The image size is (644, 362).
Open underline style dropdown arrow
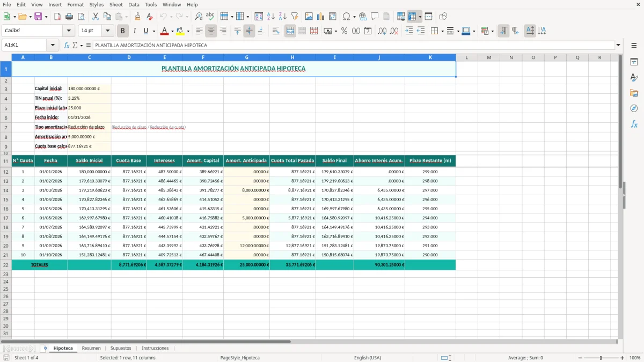(x=153, y=31)
